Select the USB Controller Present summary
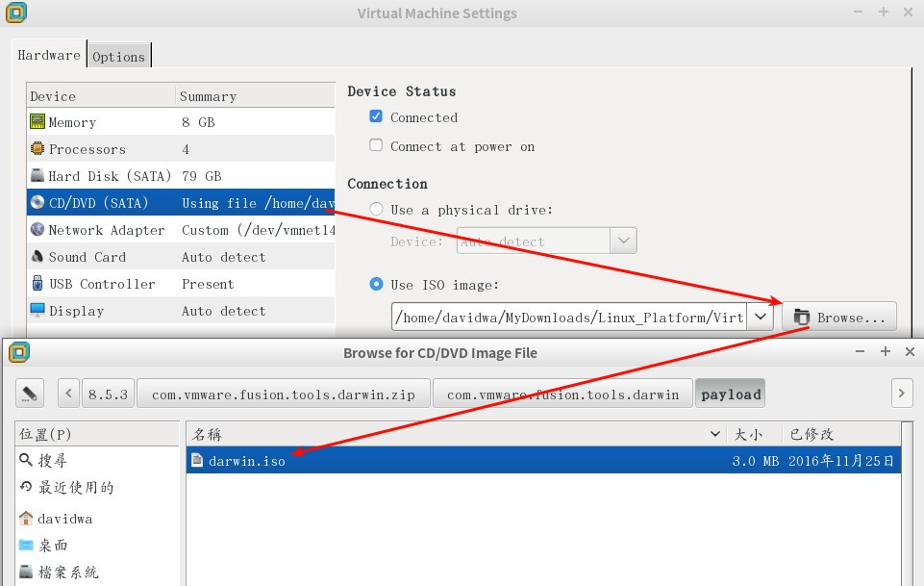The width and height of the screenshot is (924, 586). tap(208, 284)
